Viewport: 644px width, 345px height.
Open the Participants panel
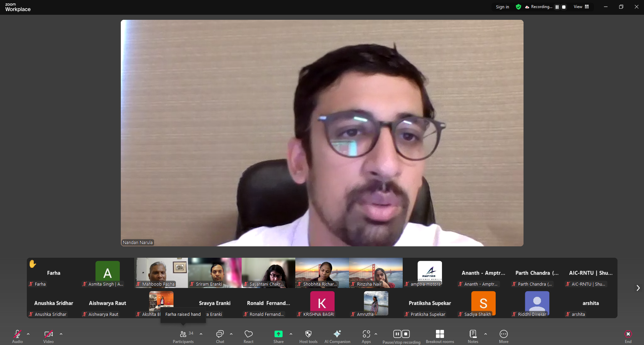pyautogui.click(x=183, y=337)
